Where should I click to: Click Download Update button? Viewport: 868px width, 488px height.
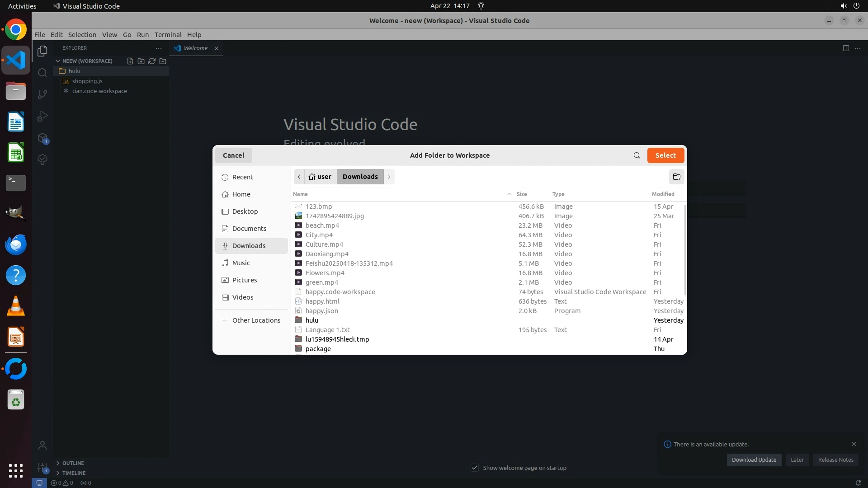[x=754, y=460]
